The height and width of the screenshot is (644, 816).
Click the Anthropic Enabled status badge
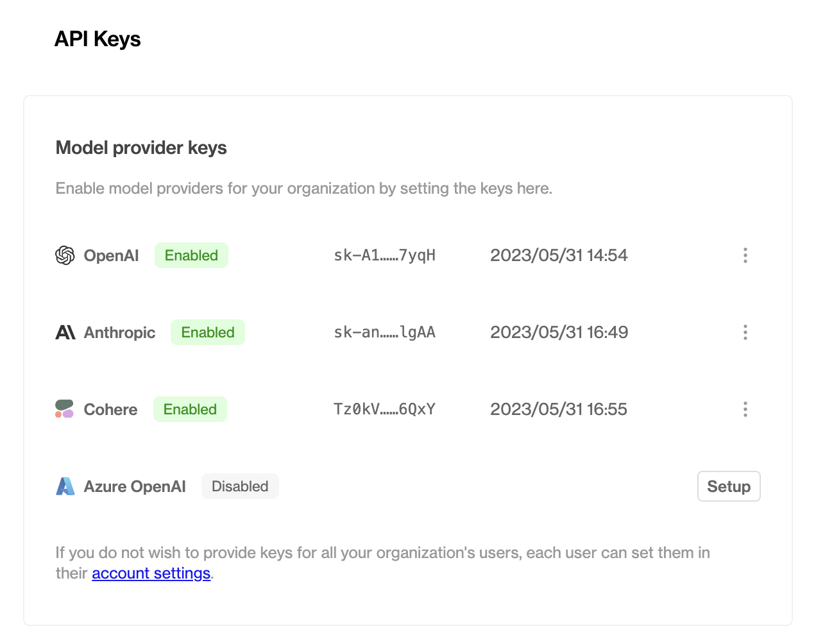coord(208,332)
